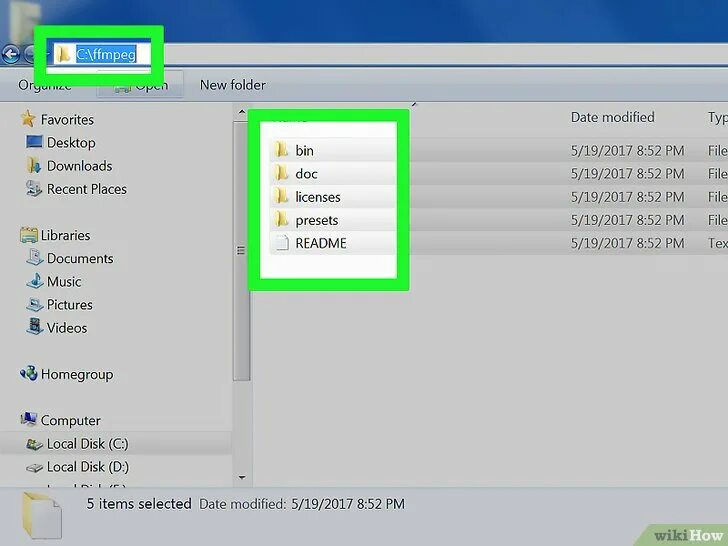This screenshot has height=546, width=728.
Task: Click the Back navigation arrow
Action: click(11, 54)
